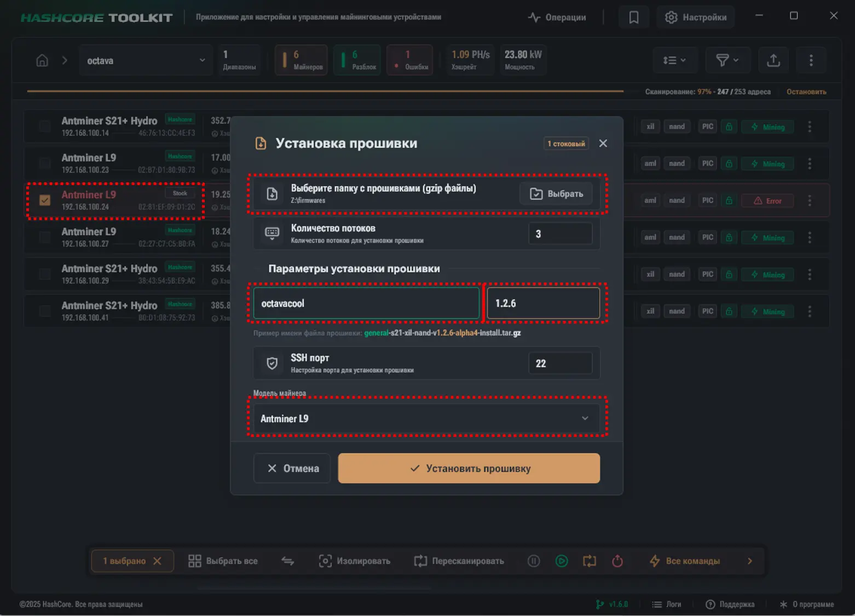Click the export upload icon

pos(773,60)
